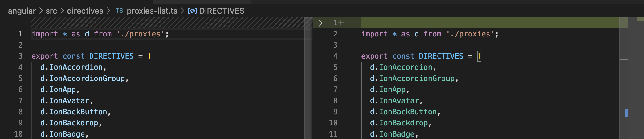The image size is (644, 139).
Task: Click d.IonBackButton in left pane
Action: point(75,112)
